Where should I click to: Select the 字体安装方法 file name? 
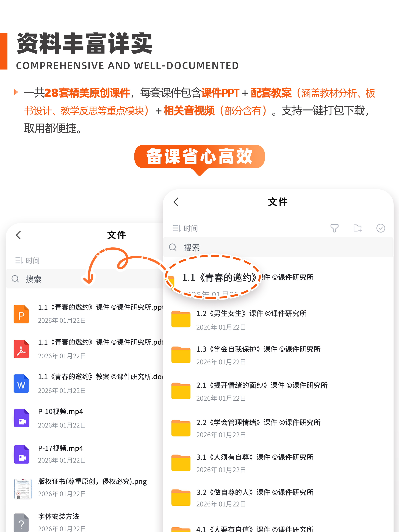pos(59,516)
